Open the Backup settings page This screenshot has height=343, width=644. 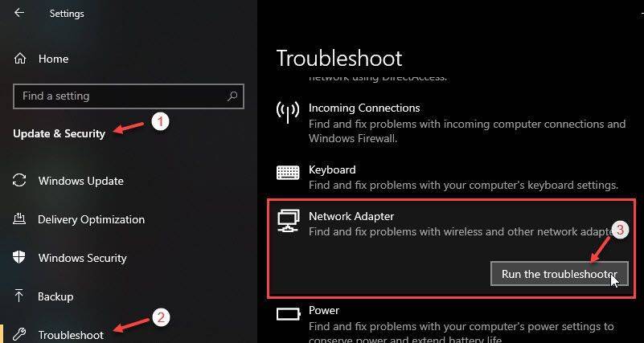coord(55,296)
